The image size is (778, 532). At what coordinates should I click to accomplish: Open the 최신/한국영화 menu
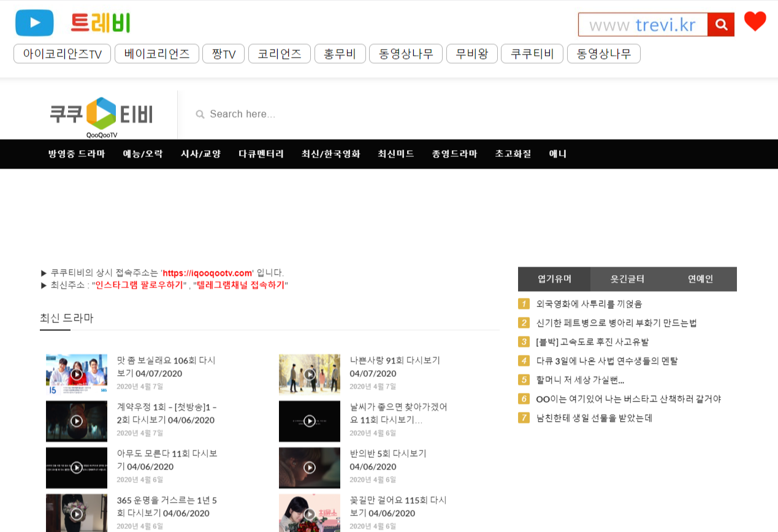(331, 154)
